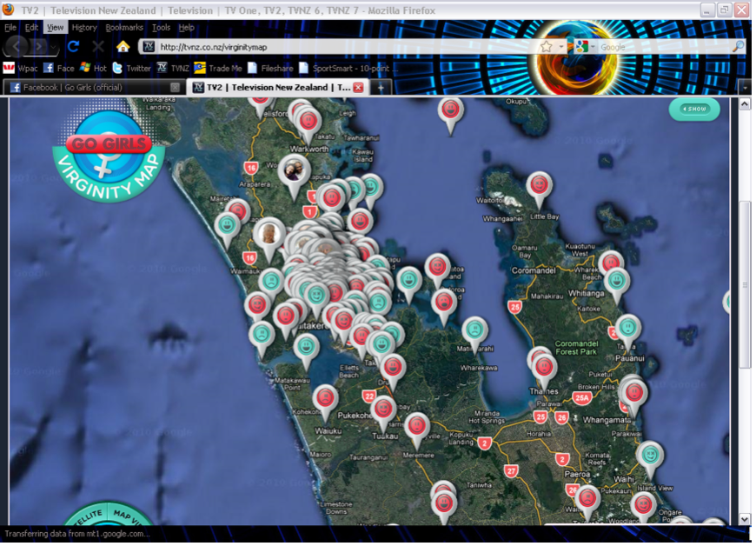The width and height of the screenshot is (756, 546).
Task: Bookmark page with the star icon
Action: tap(547, 47)
